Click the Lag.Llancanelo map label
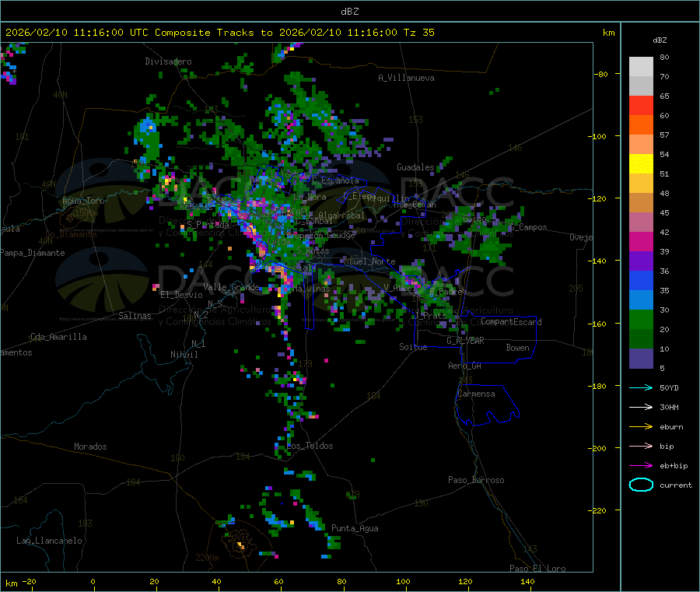Image resolution: width=700 pixels, height=592 pixels. (x=49, y=541)
